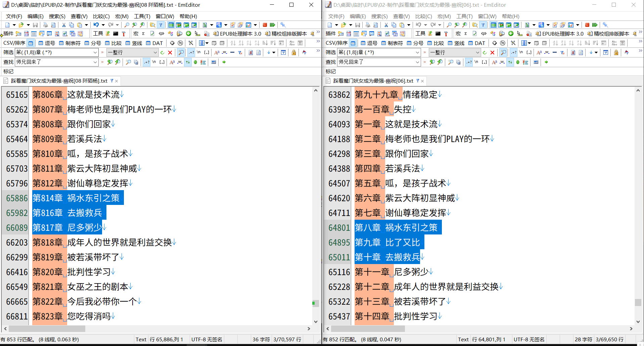Select the 幽祝[06].txt document tab
Screen dimensions: 644x346
click(x=373, y=81)
